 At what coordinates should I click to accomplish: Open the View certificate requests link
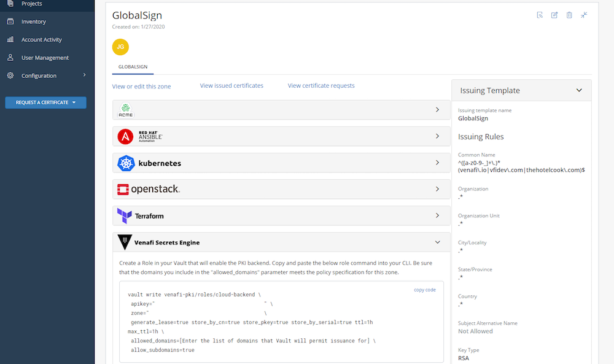pyautogui.click(x=321, y=86)
